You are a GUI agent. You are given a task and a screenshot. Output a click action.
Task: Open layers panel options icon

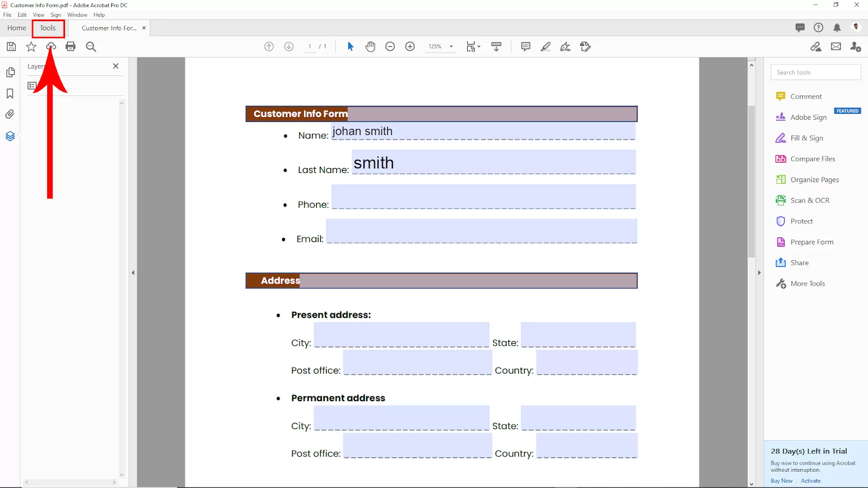[x=32, y=86]
